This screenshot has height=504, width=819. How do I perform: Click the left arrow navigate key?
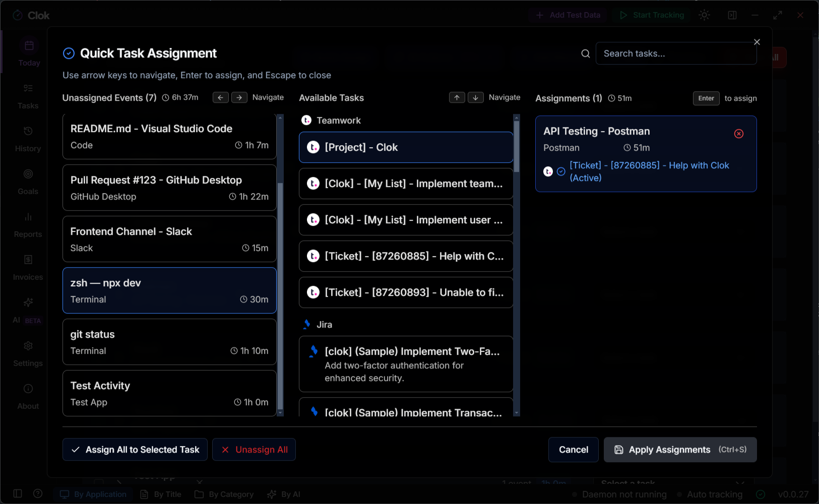point(220,97)
